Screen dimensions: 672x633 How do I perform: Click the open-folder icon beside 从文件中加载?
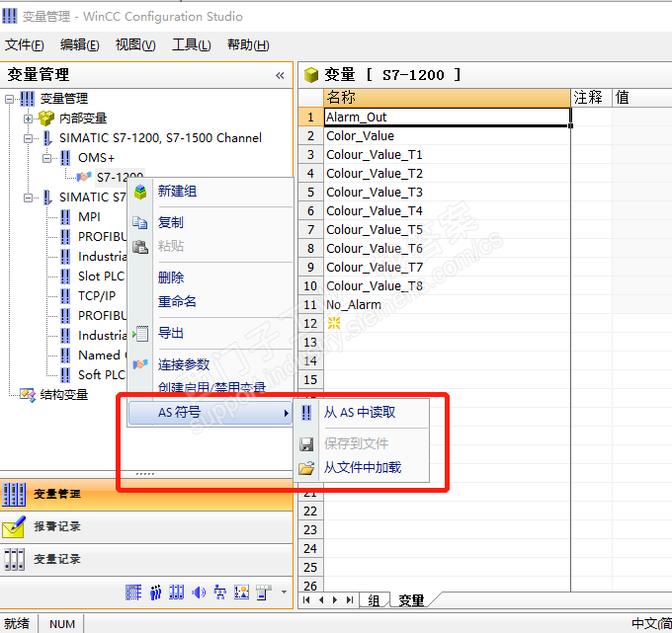pos(306,468)
